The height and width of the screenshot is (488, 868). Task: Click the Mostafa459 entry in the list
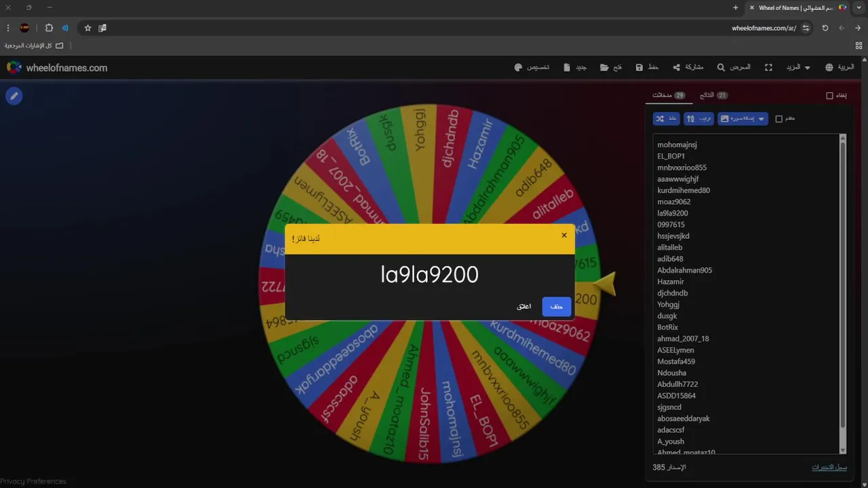click(x=676, y=361)
